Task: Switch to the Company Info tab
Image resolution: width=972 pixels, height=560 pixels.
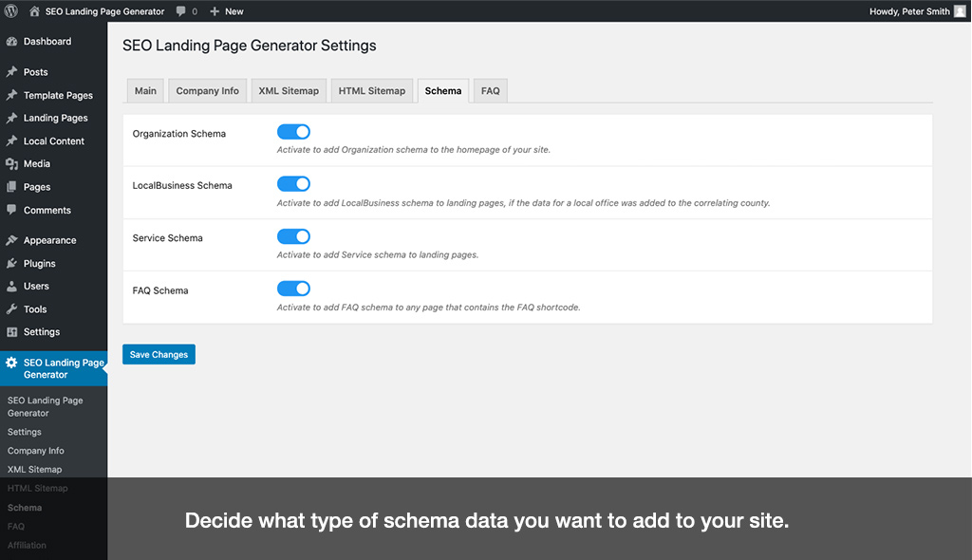Action: click(x=207, y=90)
